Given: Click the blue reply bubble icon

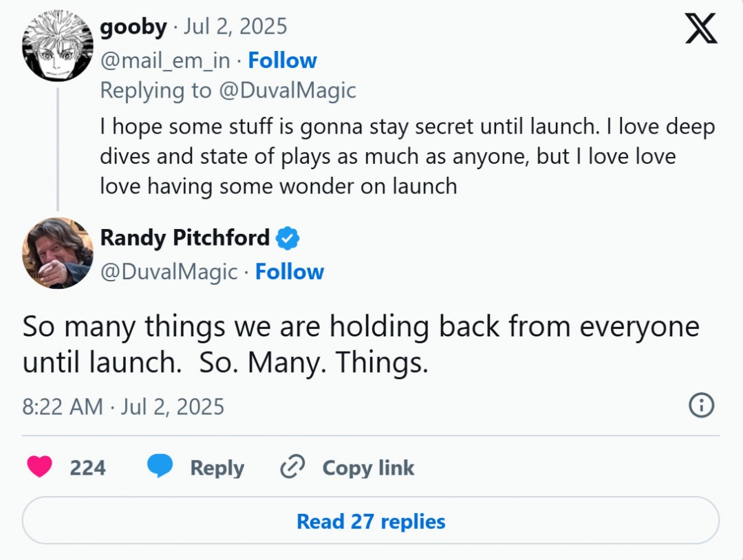Looking at the screenshot, I should [160, 467].
